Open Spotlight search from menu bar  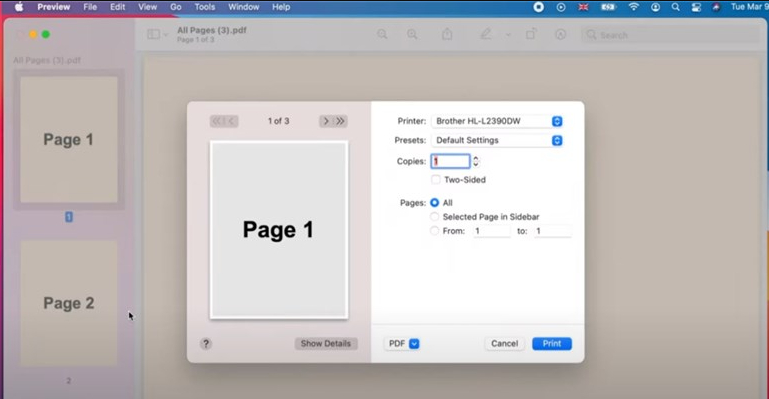(675, 7)
